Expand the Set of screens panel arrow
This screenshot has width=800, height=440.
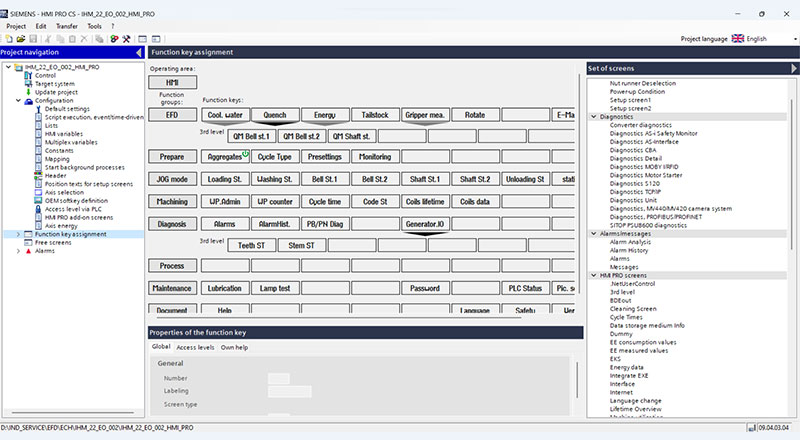(x=793, y=68)
